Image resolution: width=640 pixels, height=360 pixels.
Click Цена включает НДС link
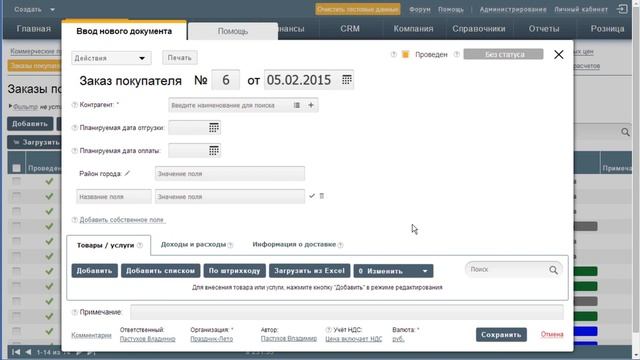point(353,339)
